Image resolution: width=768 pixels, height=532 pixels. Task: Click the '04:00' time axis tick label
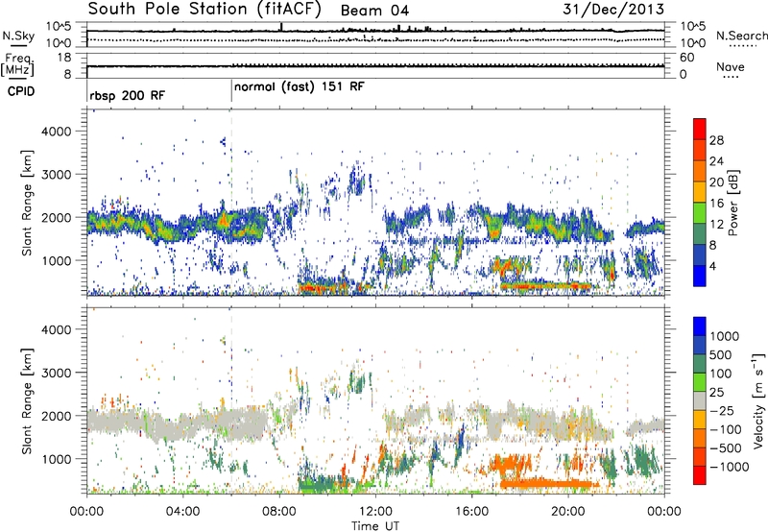coord(183,512)
